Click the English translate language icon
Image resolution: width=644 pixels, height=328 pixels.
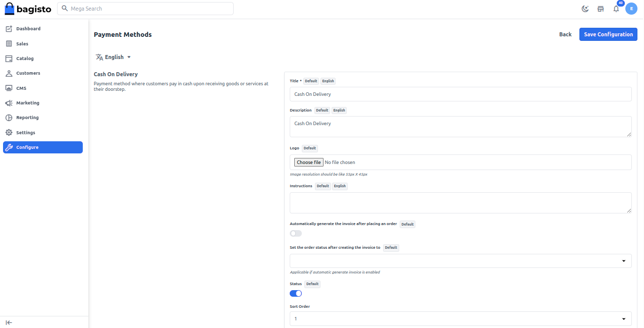point(99,57)
